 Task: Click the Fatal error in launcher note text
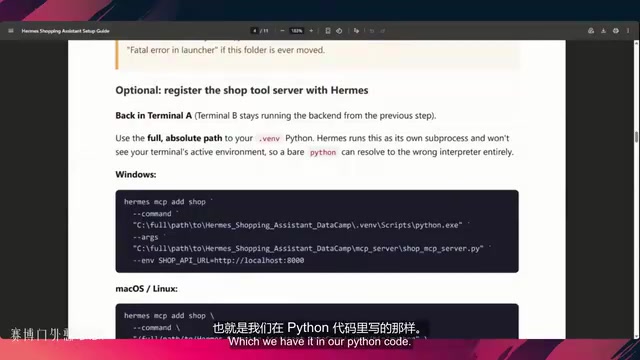226,50
